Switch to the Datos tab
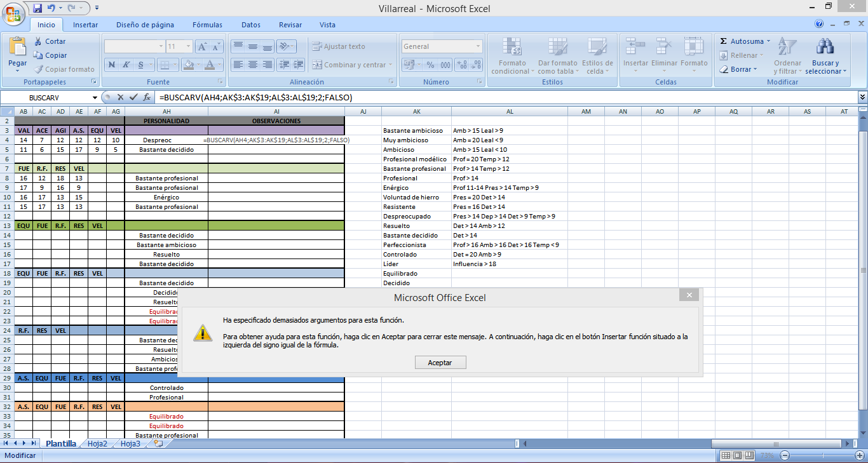Viewport: 868px width, 463px height. [251, 25]
